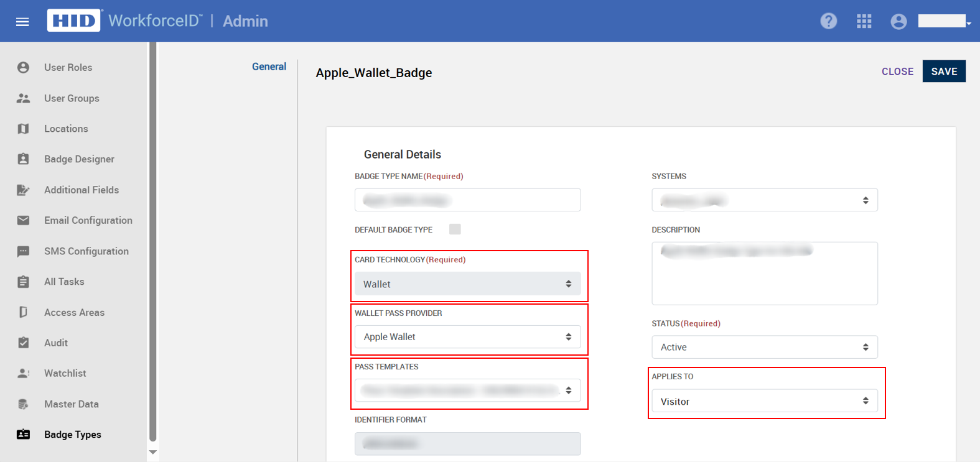
Task: Expand the Status dropdown showing Active
Action: [764, 347]
